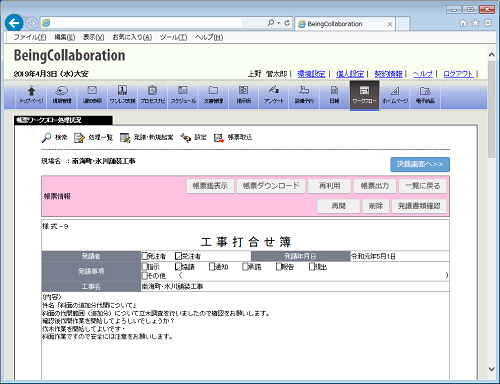Image resolution: width=500 pixels, height=384 pixels.
Task: Click the 帳票出力 button
Action: tap(375, 186)
